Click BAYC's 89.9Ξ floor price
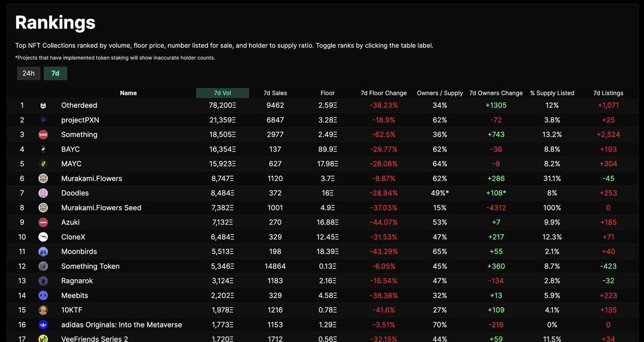The height and width of the screenshot is (342, 644). pos(328,149)
